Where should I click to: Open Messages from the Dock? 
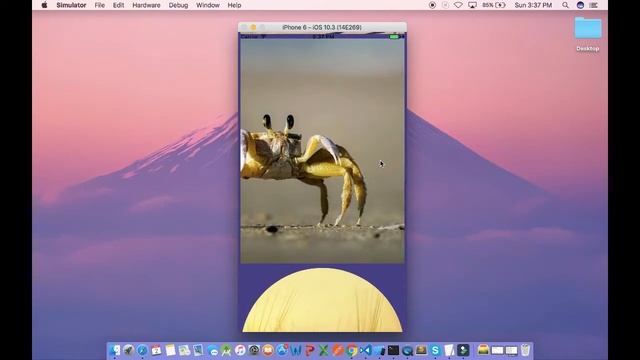pos(213,350)
